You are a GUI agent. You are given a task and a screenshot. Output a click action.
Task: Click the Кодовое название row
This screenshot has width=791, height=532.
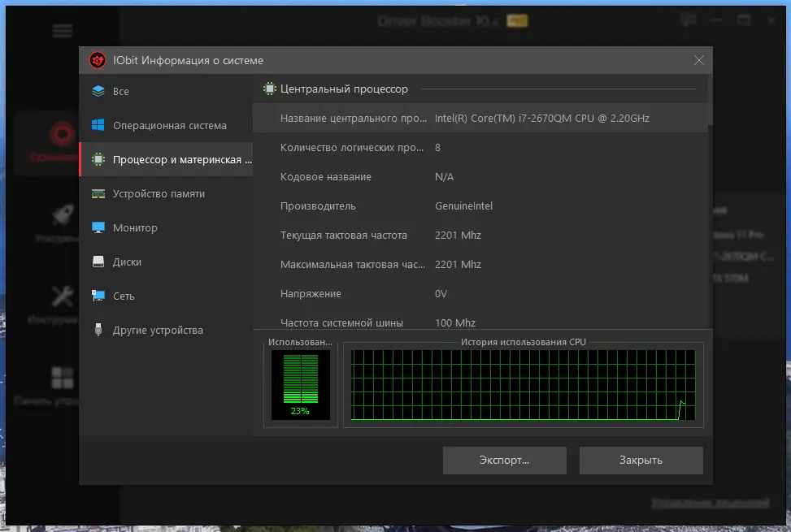click(480, 176)
